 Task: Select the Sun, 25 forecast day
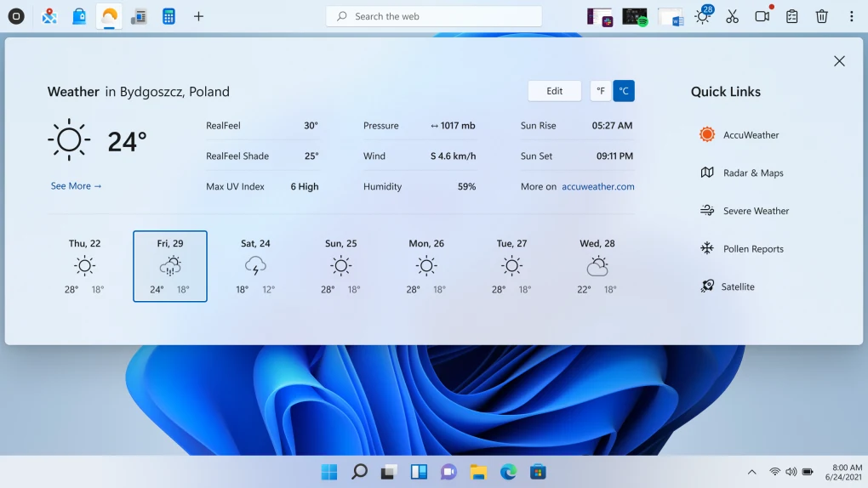(341, 266)
